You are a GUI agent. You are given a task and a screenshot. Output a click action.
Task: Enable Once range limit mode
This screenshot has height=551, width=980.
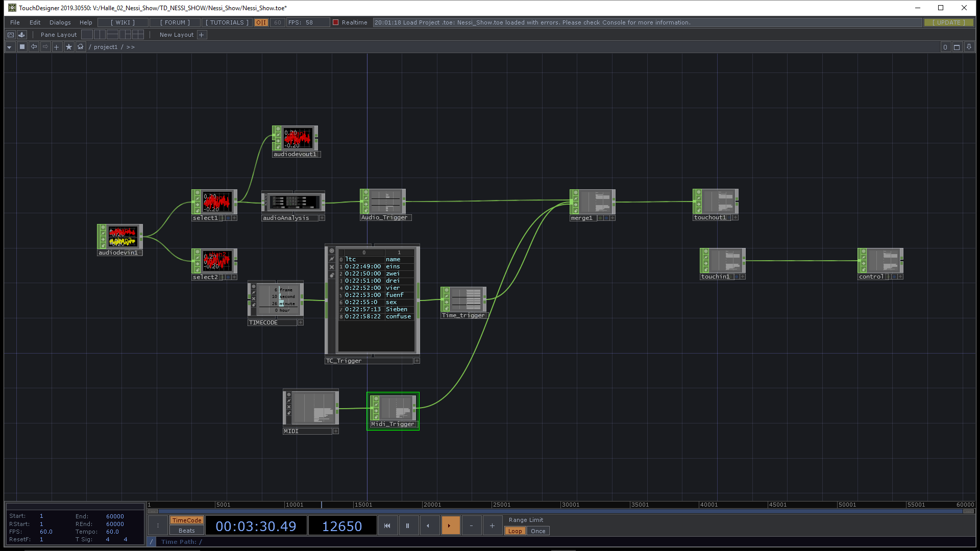click(x=537, y=531)
